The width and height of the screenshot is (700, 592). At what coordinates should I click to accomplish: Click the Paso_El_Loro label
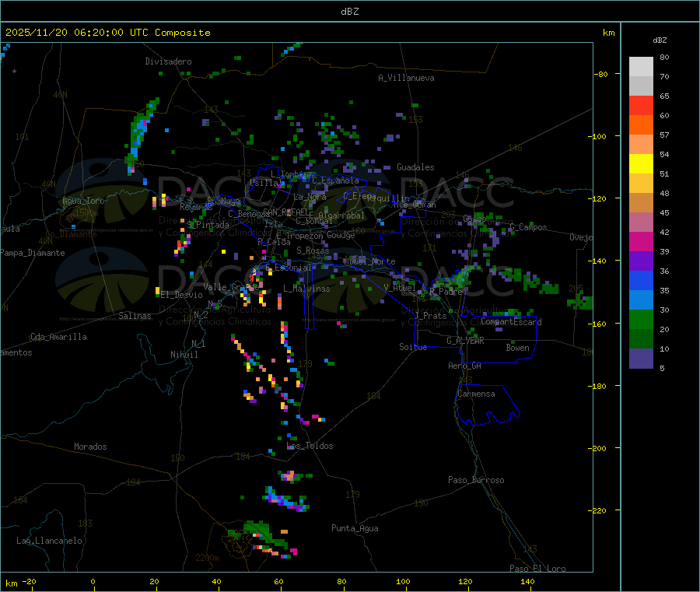(x=537, y=569)
